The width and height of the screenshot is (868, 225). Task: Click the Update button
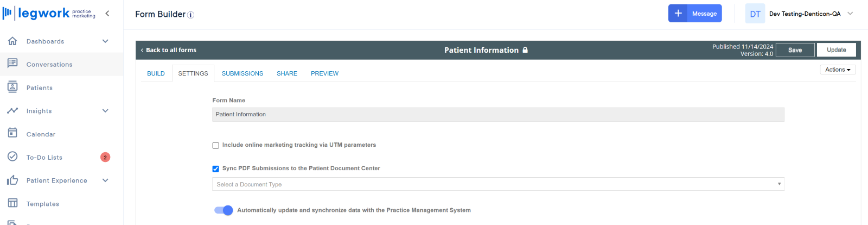coord(836,50)
